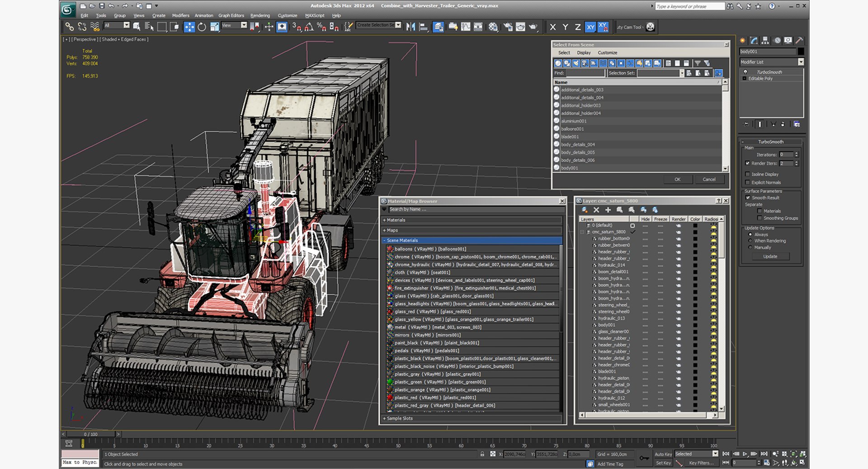Expand the Materials group in Material Browser

pyautogui.click(x=472, y=220)
